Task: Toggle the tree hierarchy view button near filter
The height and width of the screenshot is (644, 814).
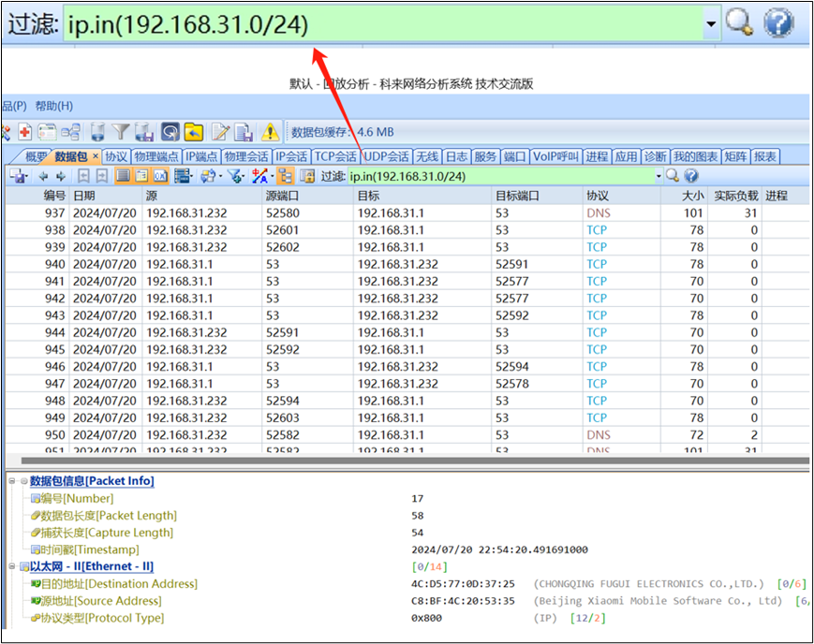Action: point(285,176)
